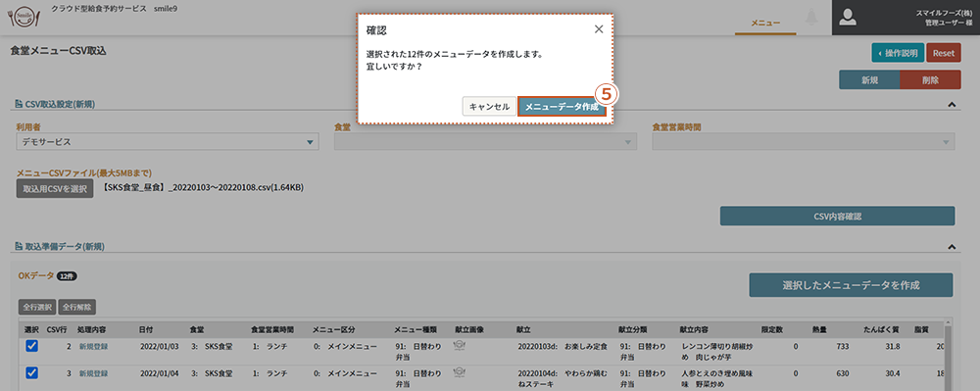Click the 全行解除 button
Screen dimensions: 980x391
[76, 308]
